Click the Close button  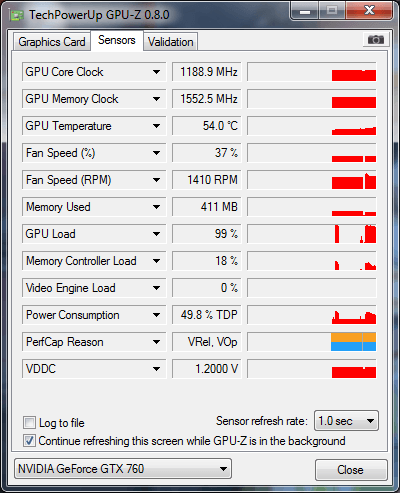click(x=351, y=470)
